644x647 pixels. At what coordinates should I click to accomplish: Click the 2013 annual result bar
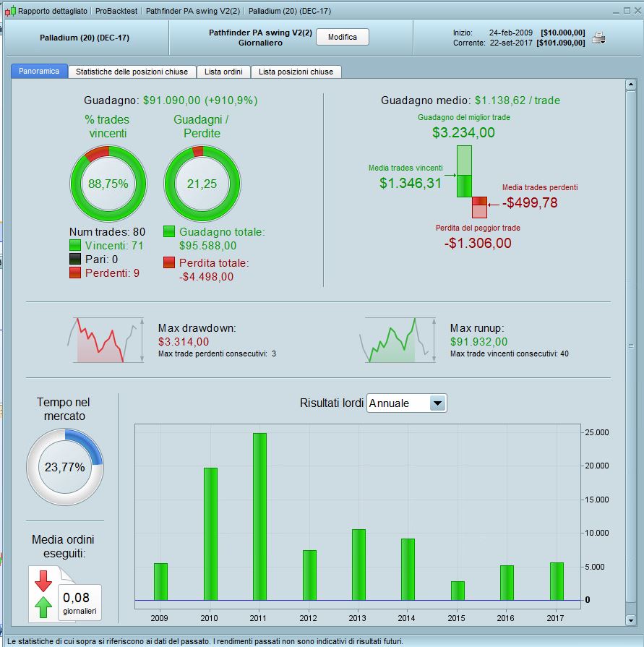(359, 565)
